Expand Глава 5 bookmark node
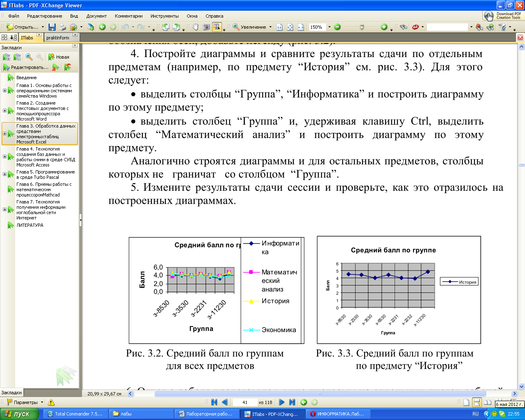 pyautogui.click(x=5, y=174)
